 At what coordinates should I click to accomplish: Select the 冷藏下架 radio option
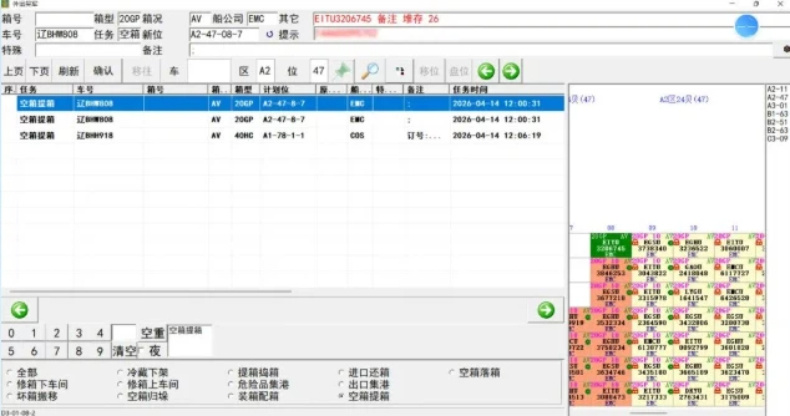(x=143, y=372)
